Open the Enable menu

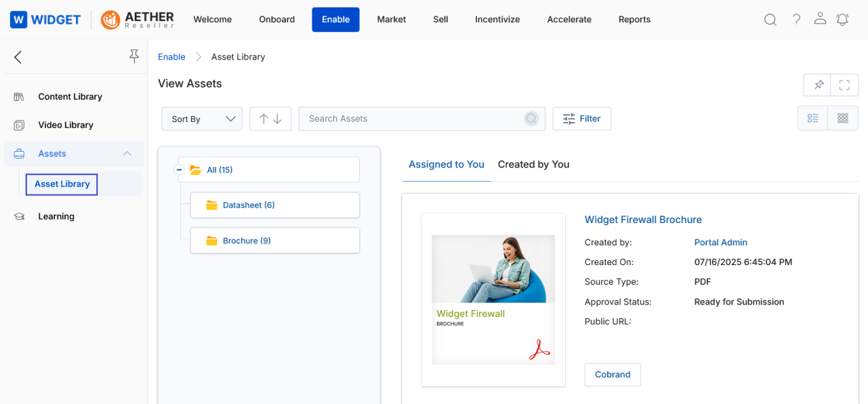[335, 20]
